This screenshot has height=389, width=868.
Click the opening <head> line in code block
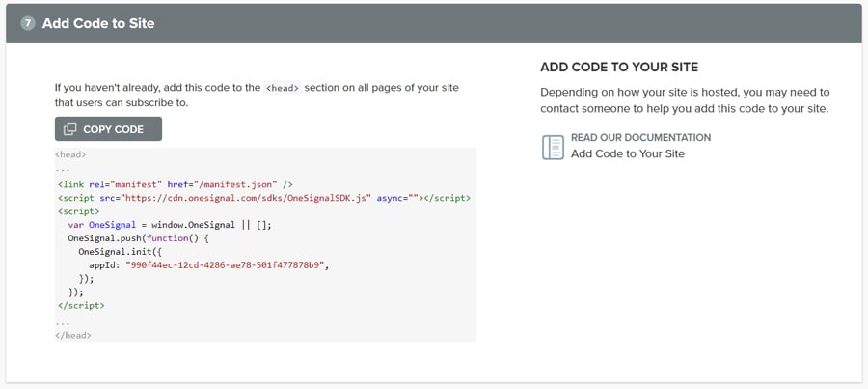(71, 154)
